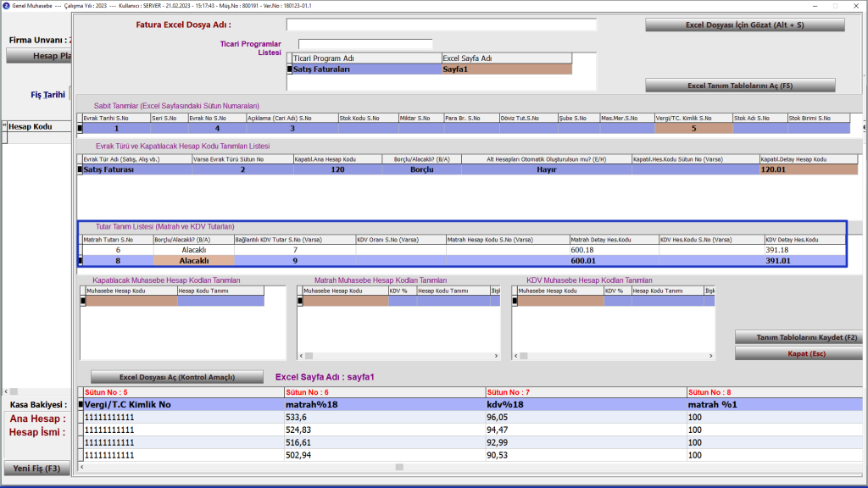Click the Excel preview grid horizontal scrollbar
Image resolution: width=868 pixels, height=488 pixels.
(398, 467)
